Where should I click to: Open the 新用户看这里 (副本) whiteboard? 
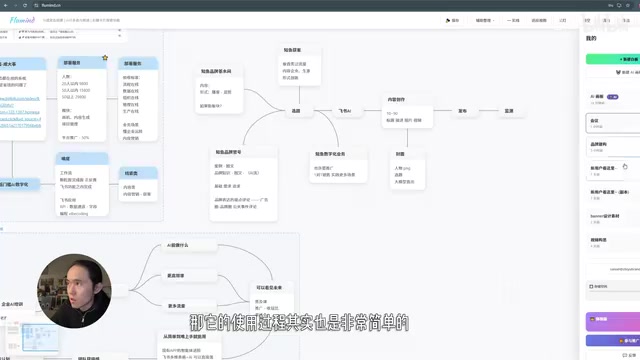[x=613, y=195]
